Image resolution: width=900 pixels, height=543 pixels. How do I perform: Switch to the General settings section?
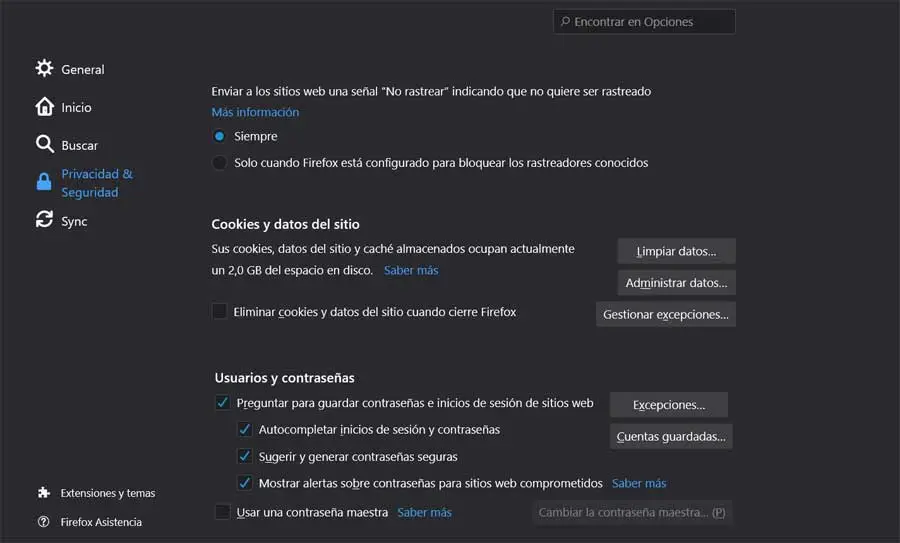tap(82, 70)
